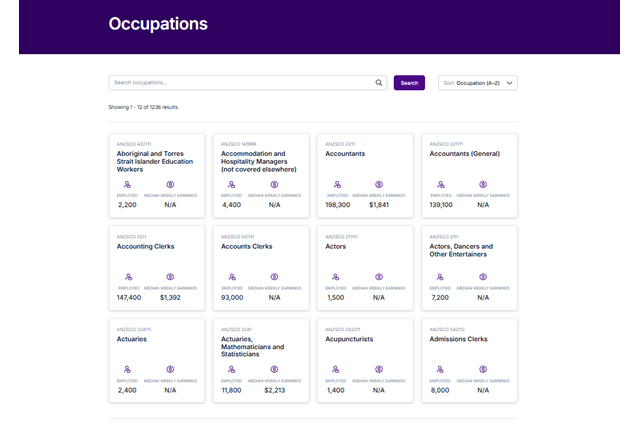Click the employed icon on Admissions Clerks card
The width and height of the screenshot is (640, 425).
pyautogui.click(x=440, y=369)
